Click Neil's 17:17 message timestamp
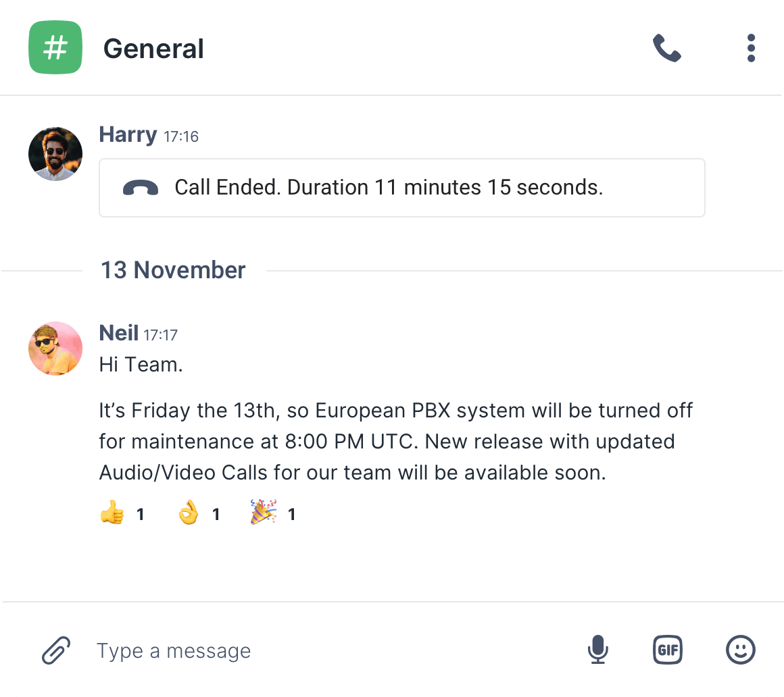The height and width of the screenshot is (697, 784). [x=160, y=335]
